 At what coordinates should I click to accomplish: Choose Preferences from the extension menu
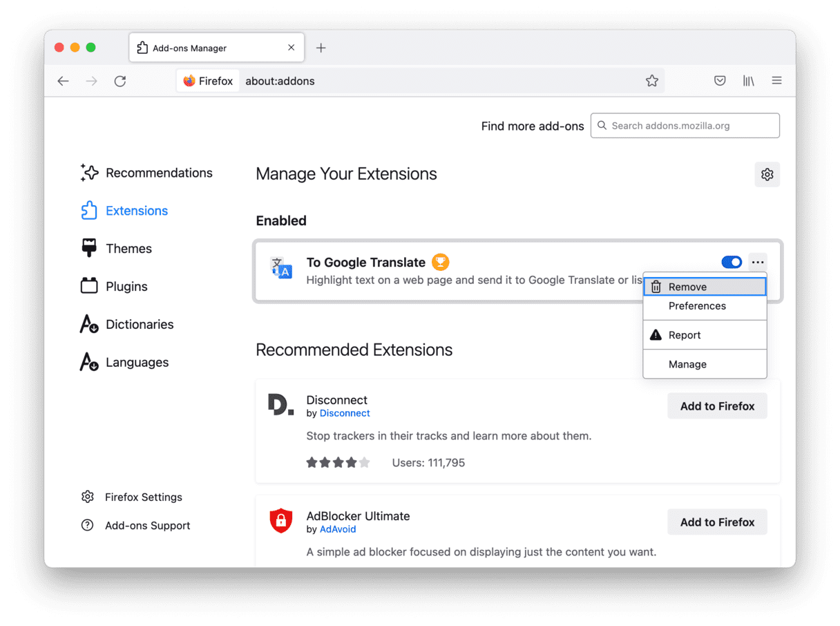coord(705,306)
